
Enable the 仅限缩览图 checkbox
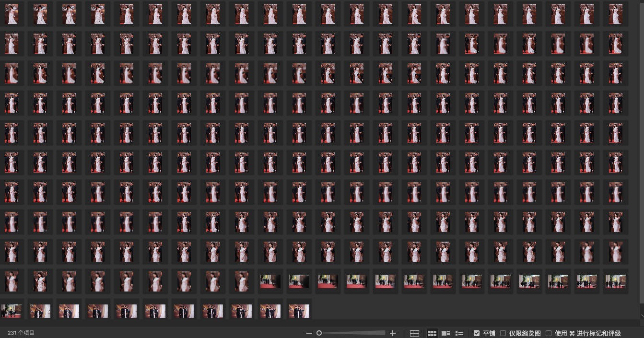point(503,333)
